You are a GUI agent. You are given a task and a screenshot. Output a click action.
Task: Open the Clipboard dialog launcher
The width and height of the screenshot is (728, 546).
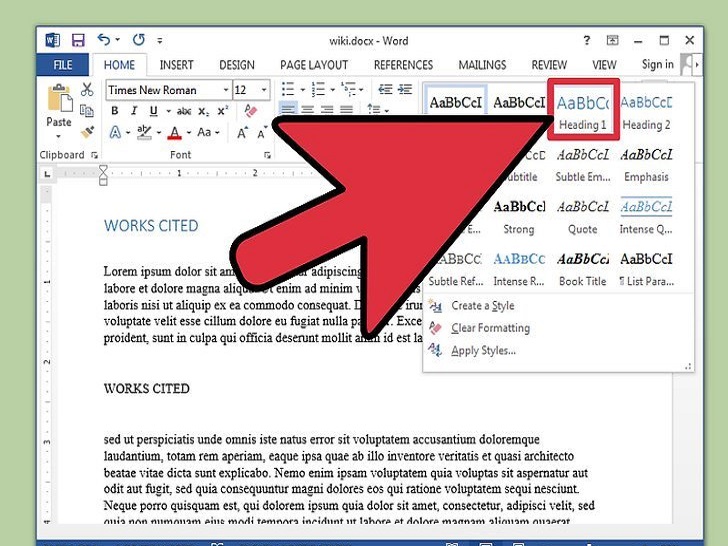click(94, 155)
